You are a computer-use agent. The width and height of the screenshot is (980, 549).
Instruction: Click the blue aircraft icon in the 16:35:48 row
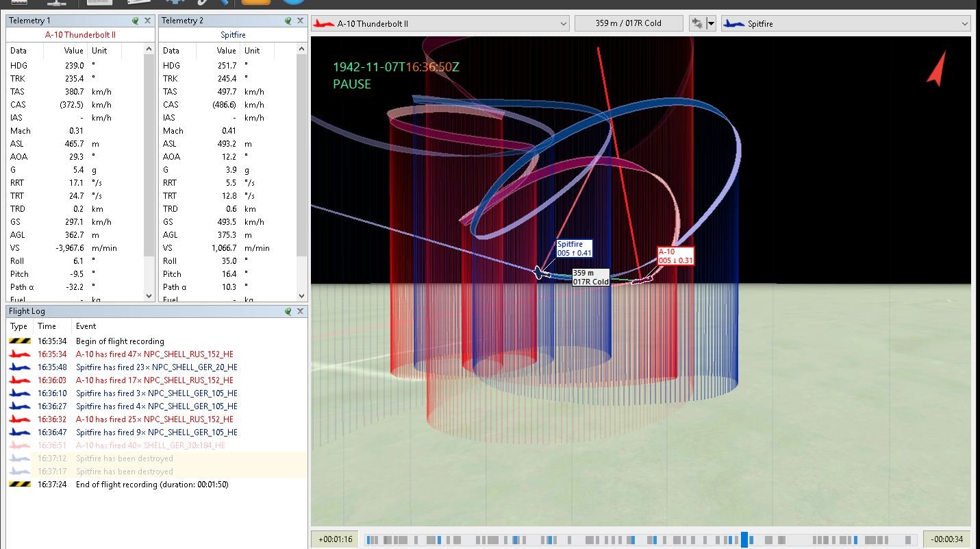(x=20, y=367)
